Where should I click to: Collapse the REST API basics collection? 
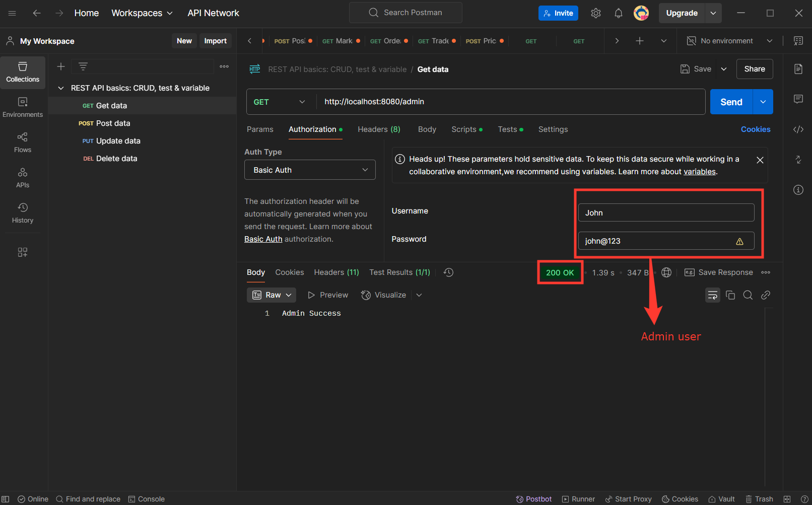tap(61, 88)
